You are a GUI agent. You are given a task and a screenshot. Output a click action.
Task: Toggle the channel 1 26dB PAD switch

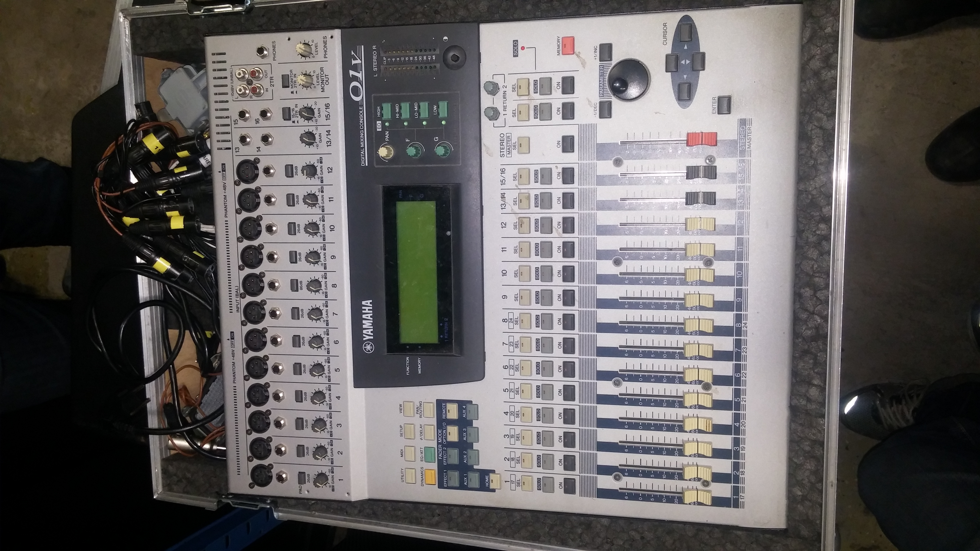point(302,478)
